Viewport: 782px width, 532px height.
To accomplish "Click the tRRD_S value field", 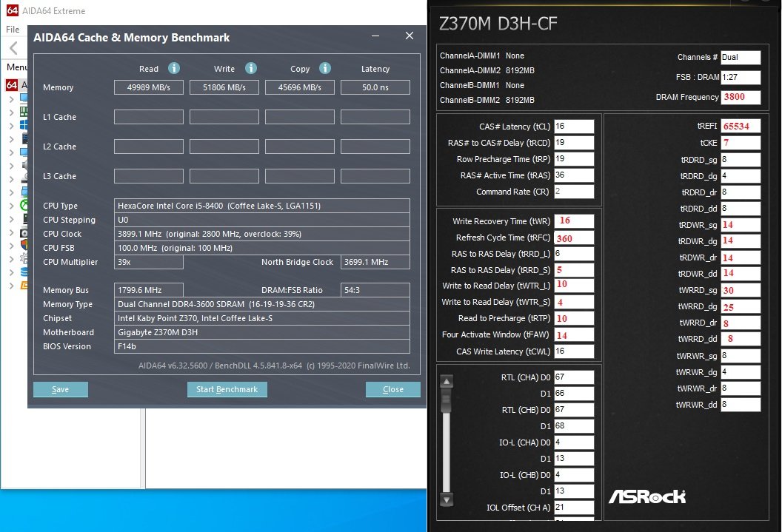I will tap(574, 270).
